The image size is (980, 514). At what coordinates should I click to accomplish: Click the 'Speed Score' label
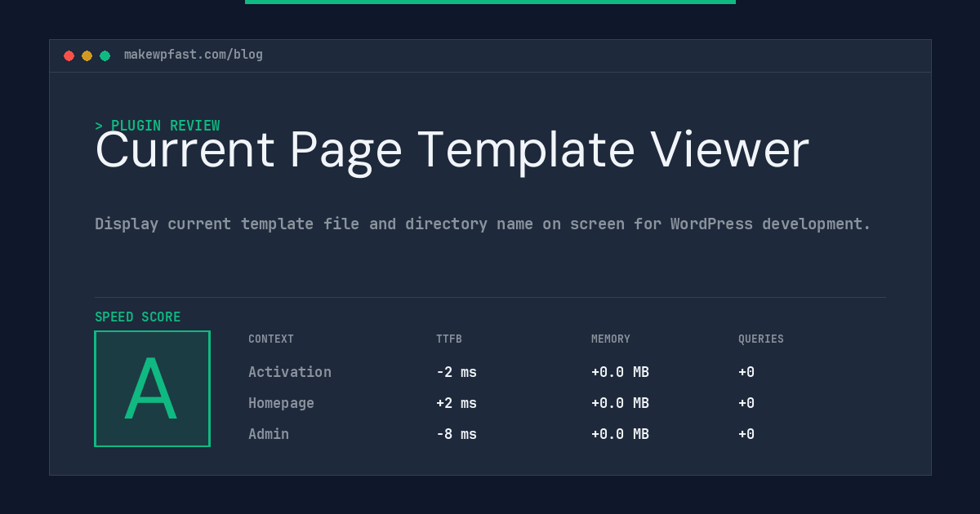(138, 317)
